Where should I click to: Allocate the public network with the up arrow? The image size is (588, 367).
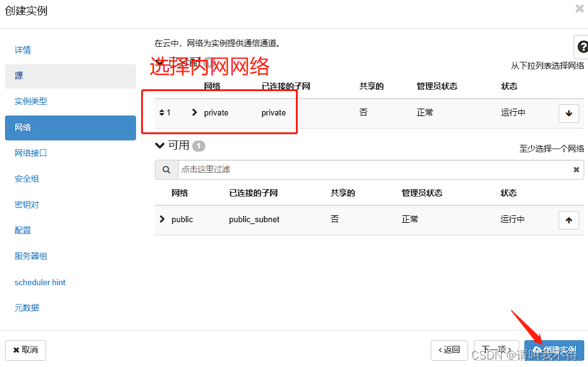tap(569, 220)
